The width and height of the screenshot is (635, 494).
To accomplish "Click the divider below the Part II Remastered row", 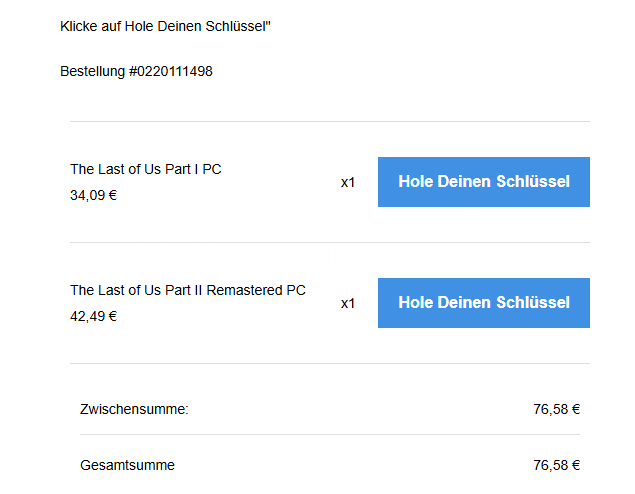I will click(x=330, y=363).
